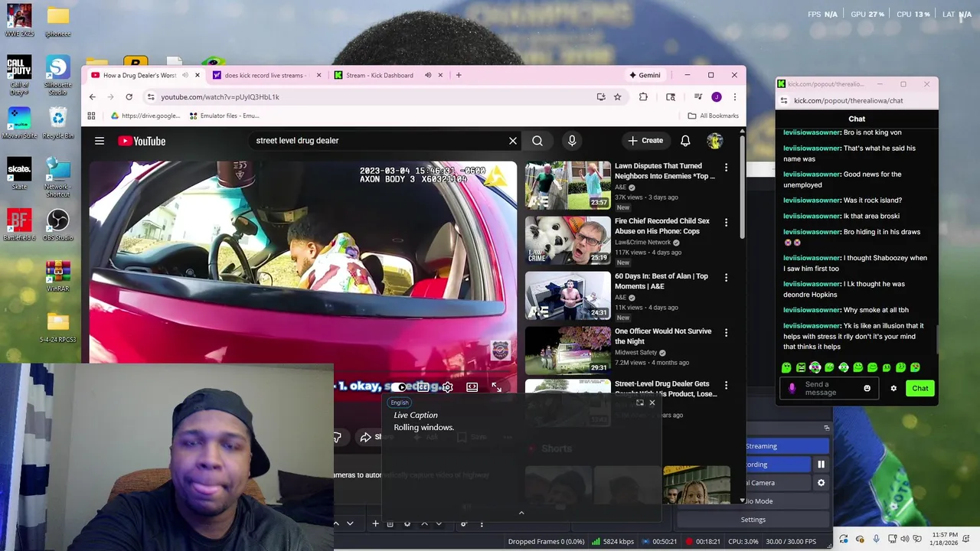This screenshot has width=980, height=551.
Task: Open video player settings gear
Action: 447,387
